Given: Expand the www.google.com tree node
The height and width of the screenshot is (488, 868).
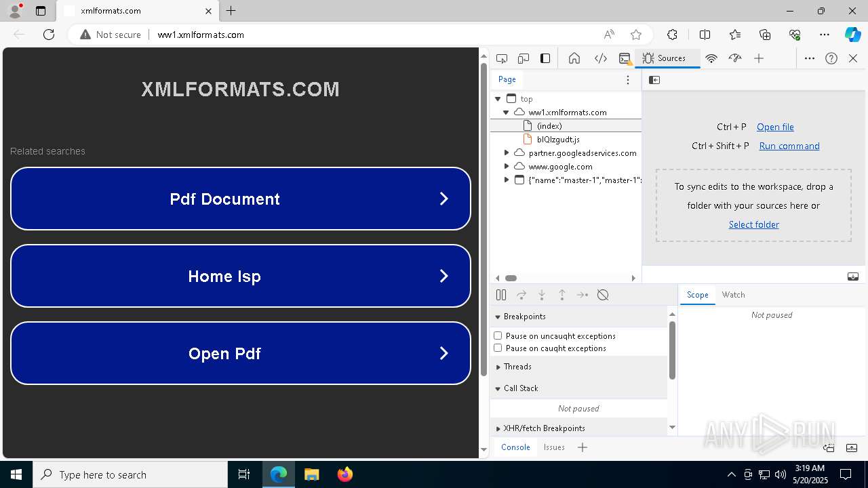Looking at the screenshot, I should coord(507,167).
